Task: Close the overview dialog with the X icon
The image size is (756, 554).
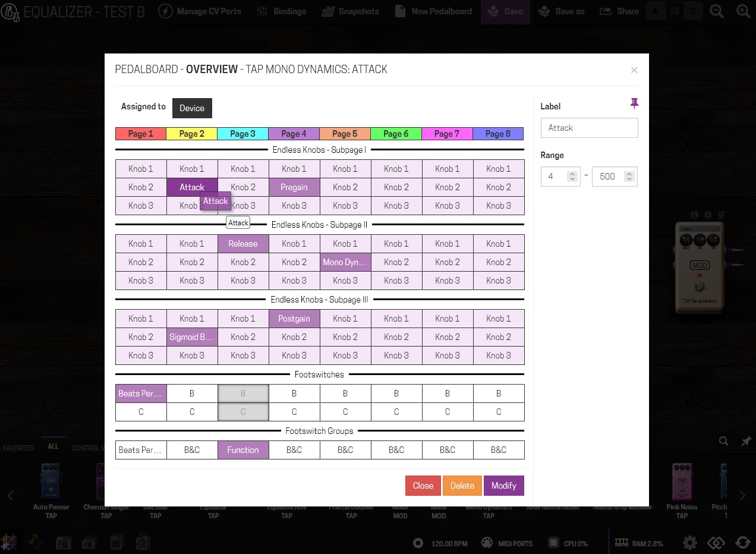Action: tap(634, 70)
